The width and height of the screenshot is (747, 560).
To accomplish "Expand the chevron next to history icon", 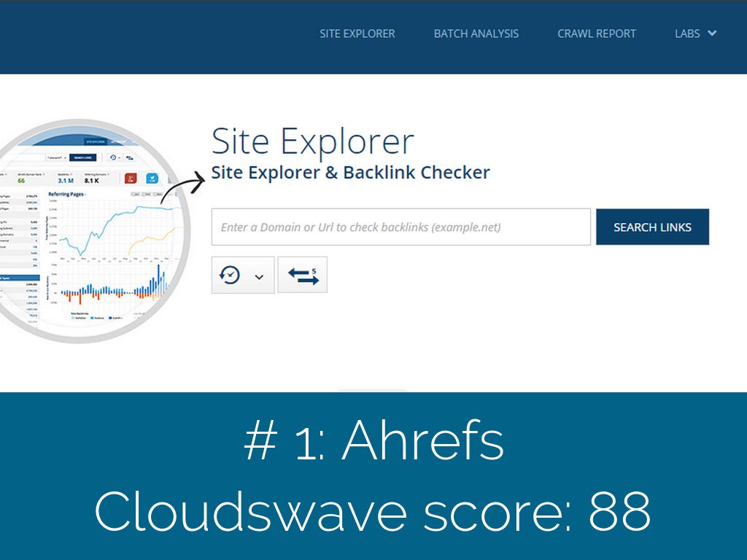I will click(x=259, y=276).
